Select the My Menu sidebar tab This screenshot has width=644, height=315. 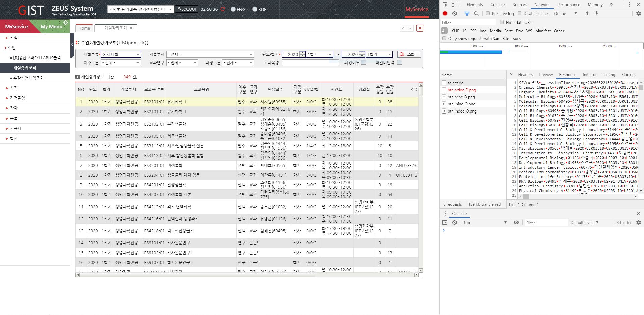click(x=52, y=26)
